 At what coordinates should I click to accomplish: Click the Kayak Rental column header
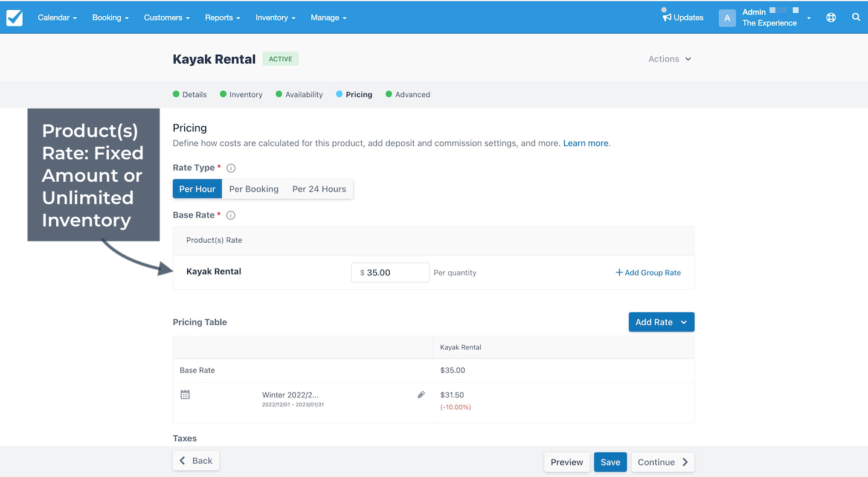coord(460,347)
